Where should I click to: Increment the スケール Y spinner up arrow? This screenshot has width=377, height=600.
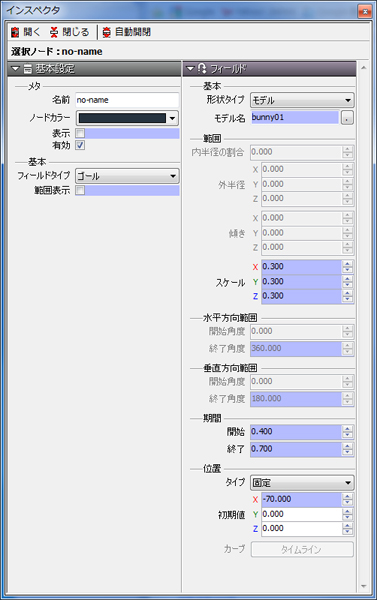pyautogui.click(x=348, y=278)
